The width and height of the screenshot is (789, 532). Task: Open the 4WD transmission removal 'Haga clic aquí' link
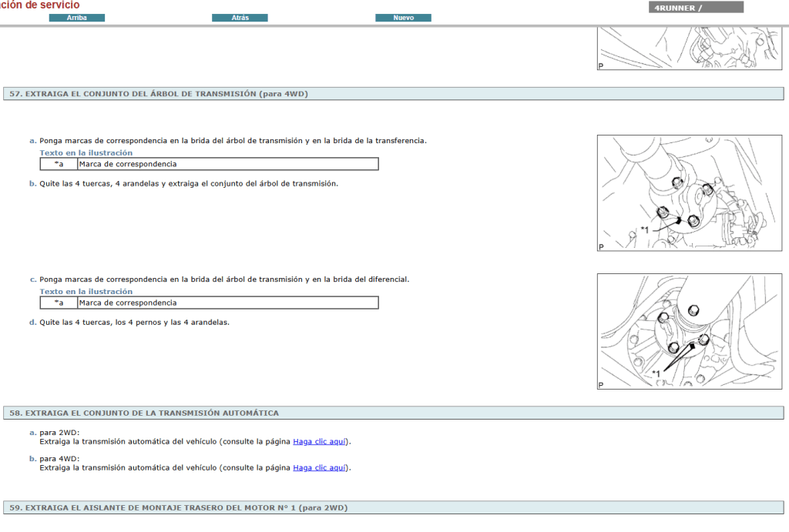pyautogui.click(x=320, y=467)
